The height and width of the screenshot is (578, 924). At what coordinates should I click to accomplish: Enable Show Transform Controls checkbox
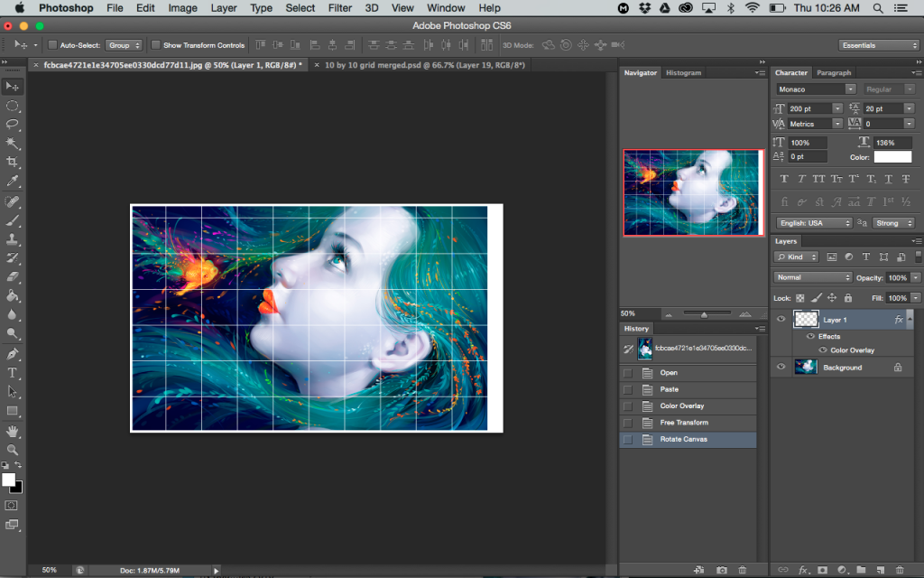(x=155, y=45)
